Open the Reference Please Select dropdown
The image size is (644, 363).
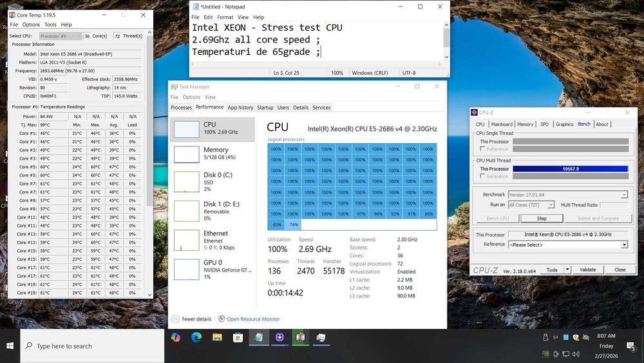568,244
